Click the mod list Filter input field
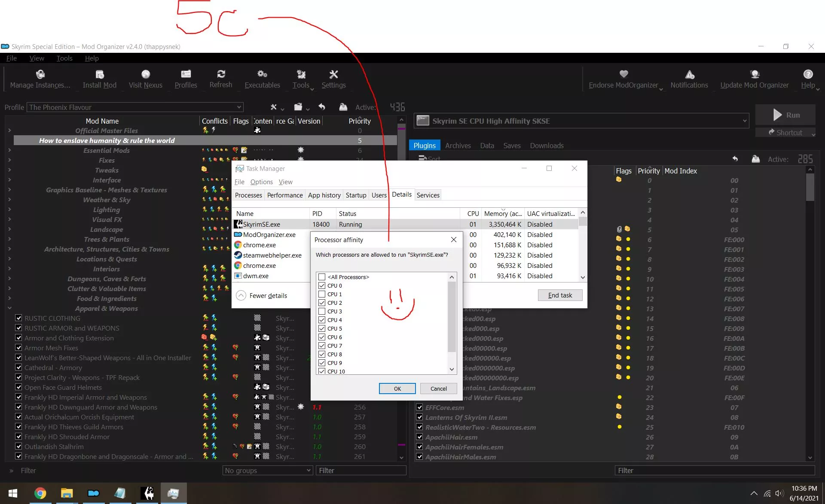The height and width of the screenshot is (504, 825). 361,471
